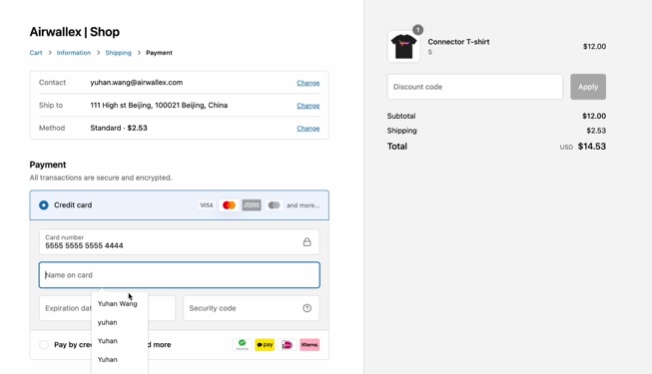652x374 pixels.
Task: Click the American Express card icon
Action: (x=252, y=205)
